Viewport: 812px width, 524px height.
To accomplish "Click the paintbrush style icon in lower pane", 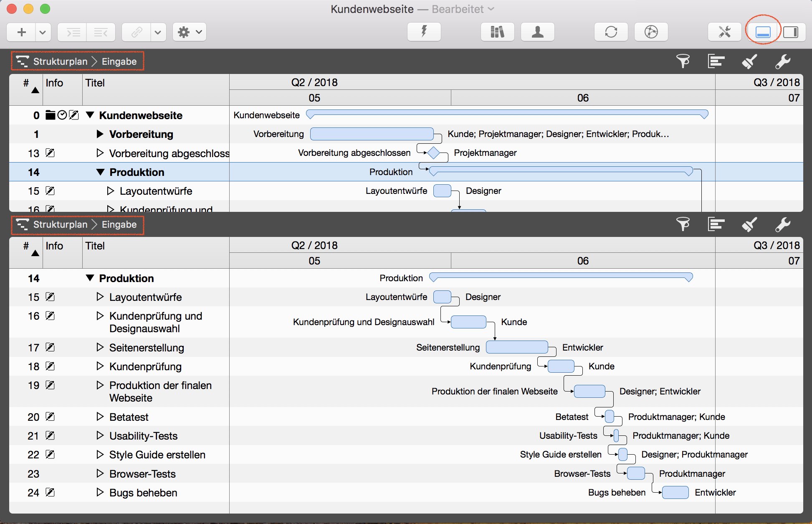I will click(x=749, y=224).
